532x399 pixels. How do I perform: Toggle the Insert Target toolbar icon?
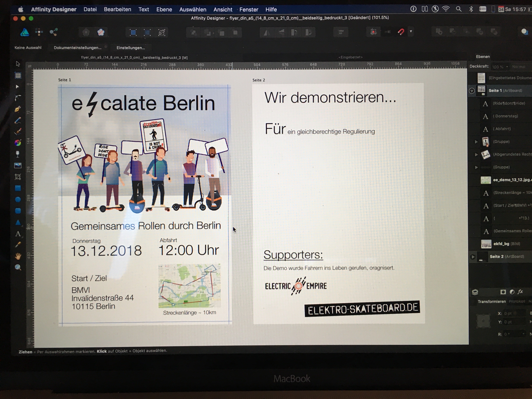tap(524, 32)
